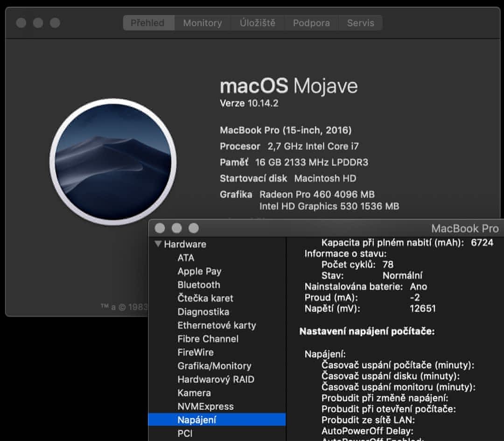The height and width of the screenshot is (441, 504).
Task: Open the Úložiště tab
Action: pyautogui.click(x=258, y=23)
